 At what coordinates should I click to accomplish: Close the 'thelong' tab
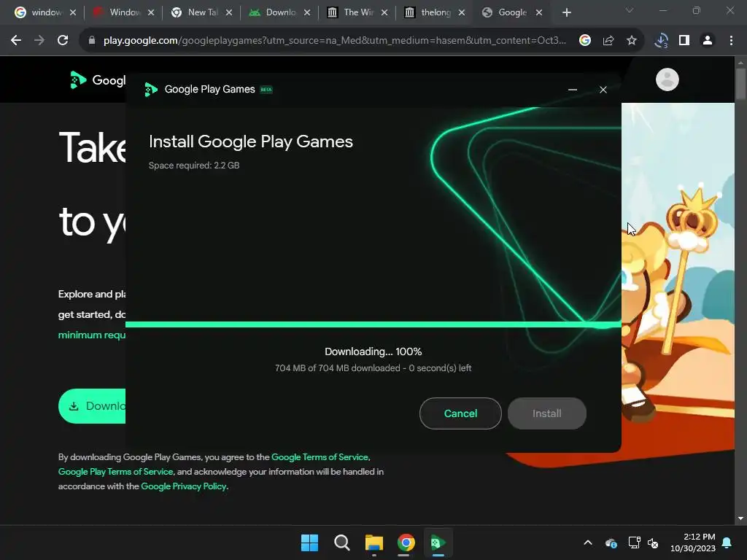(x=462, y=12)
